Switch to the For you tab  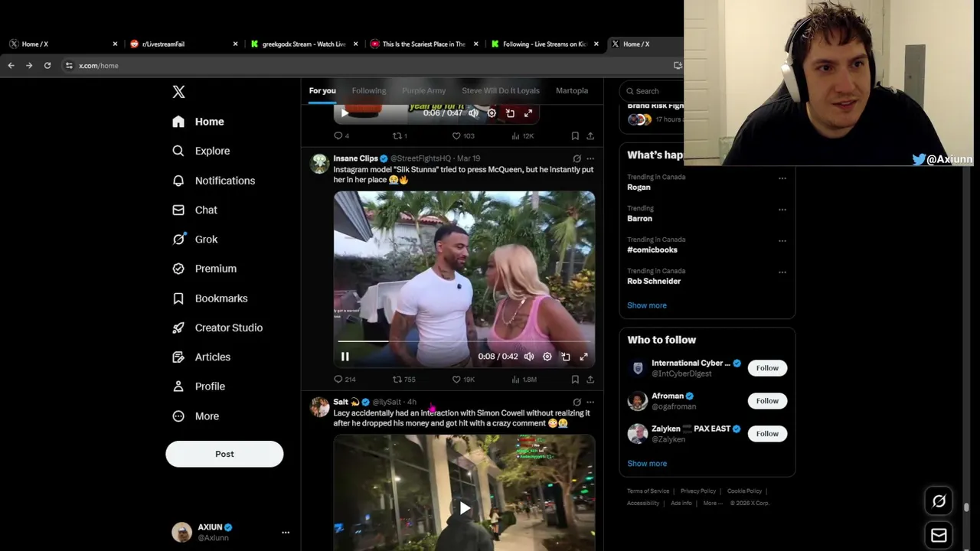[322, 90]
